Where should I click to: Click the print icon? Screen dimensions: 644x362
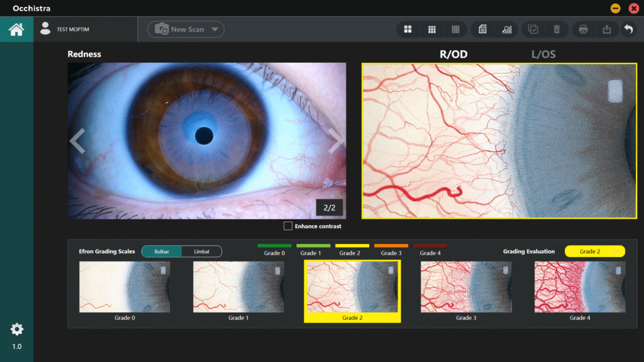click(583, 30)
